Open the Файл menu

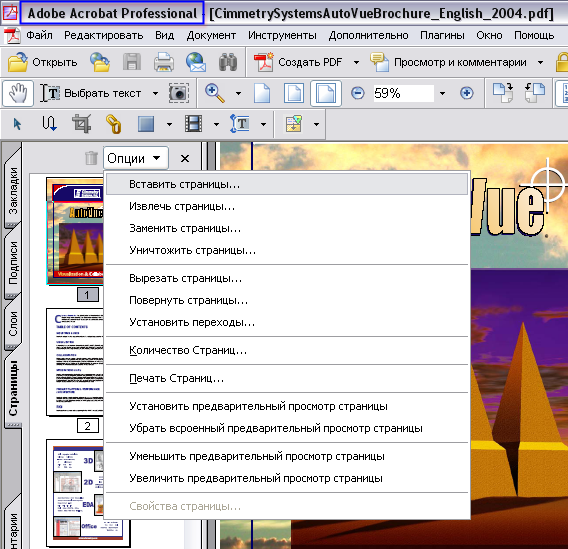pyautogui.click(x=39, y=35)
